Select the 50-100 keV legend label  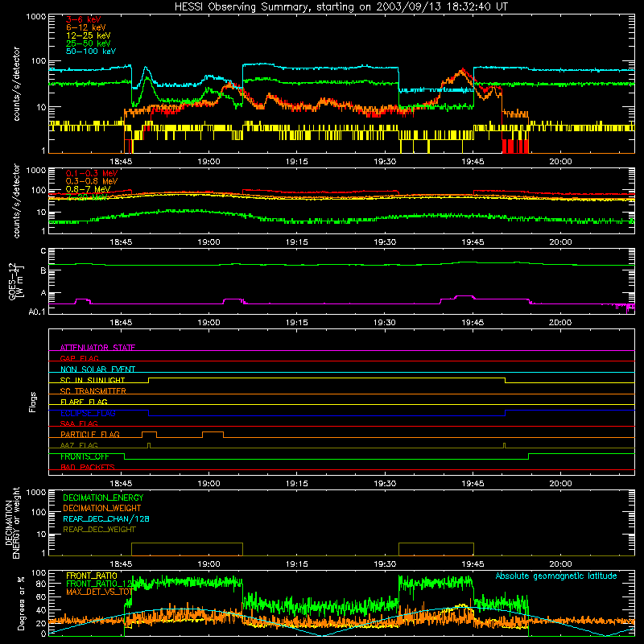click(91, 52)
